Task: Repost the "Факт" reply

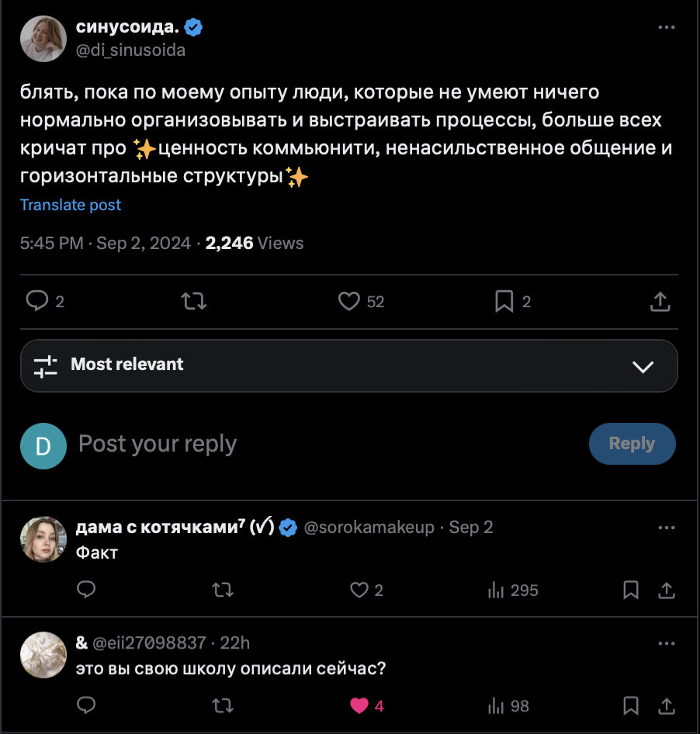Action: pyautogui.click(x=223, y=590)
